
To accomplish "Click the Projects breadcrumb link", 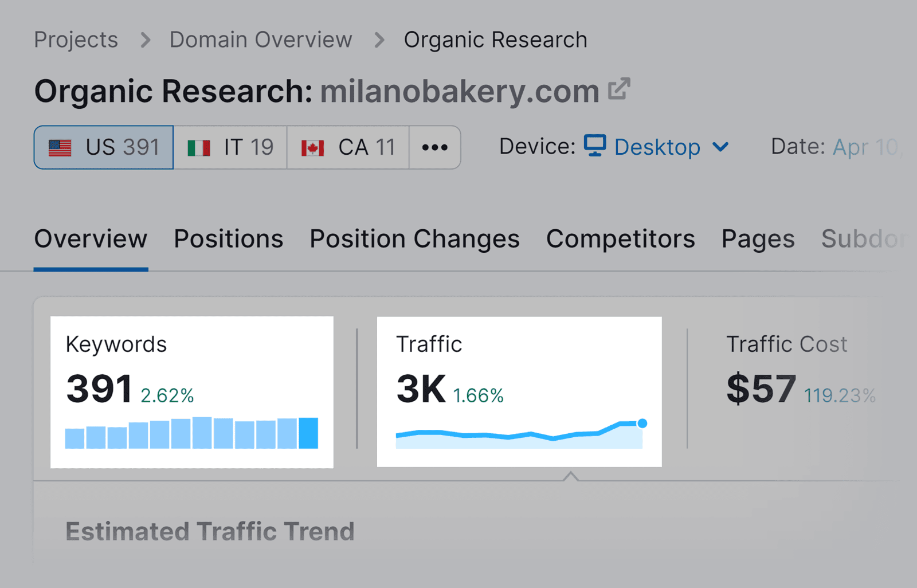I will pyautogui.click(x=76, y=40).
